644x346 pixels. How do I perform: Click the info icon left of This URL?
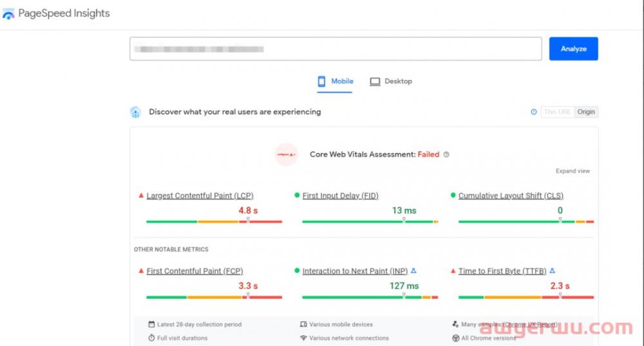pyautogui.click(x=533, y=112)
